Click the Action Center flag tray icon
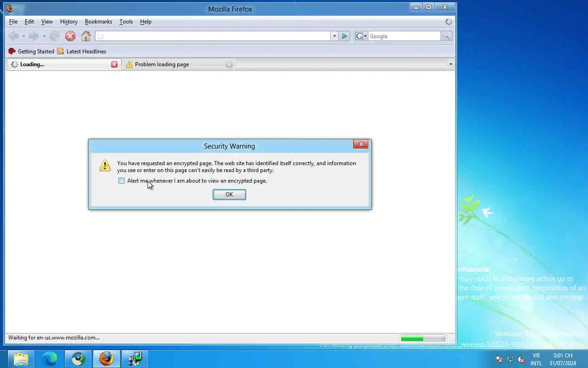The image size is (588, 368). pos(499,359)
